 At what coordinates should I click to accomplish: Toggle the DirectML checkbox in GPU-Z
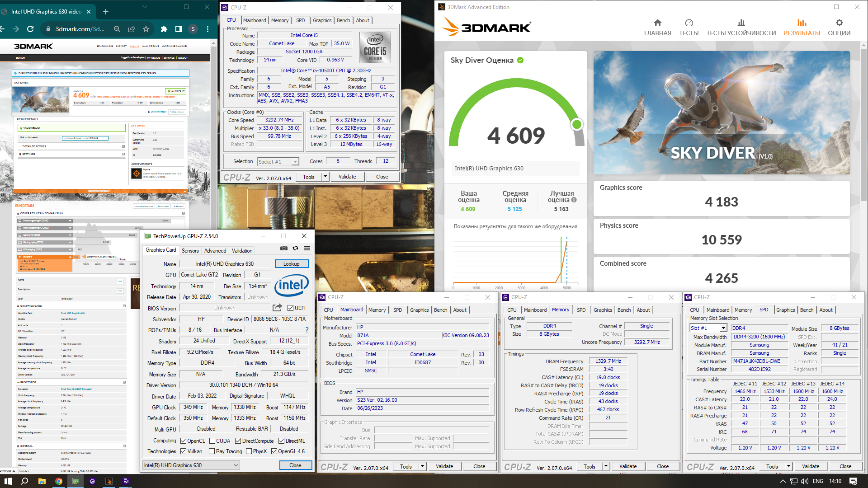pos(281,441)
